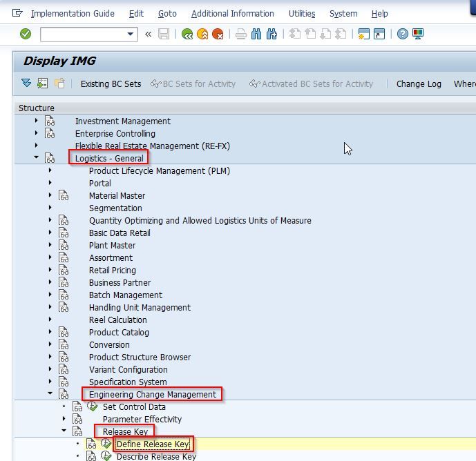Expand the Material Master node
Screen dimensions: 476x461
pyautogui.click(x=50, y=195)
